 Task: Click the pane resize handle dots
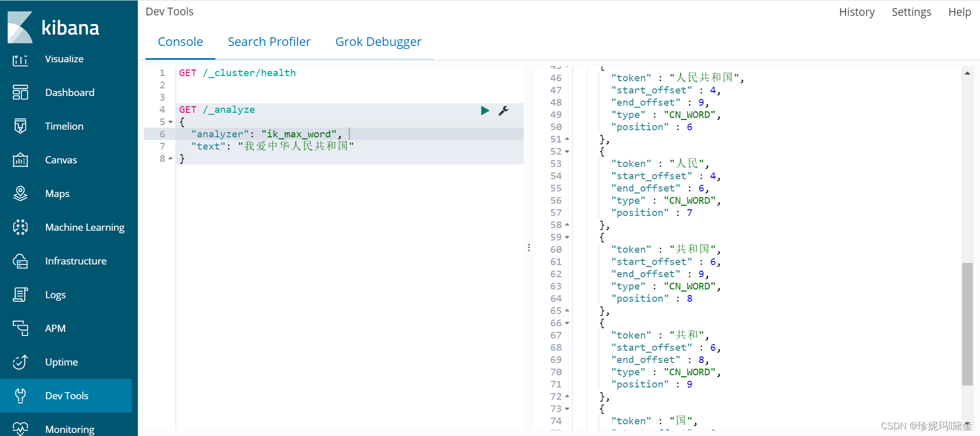tap(529, 248)
